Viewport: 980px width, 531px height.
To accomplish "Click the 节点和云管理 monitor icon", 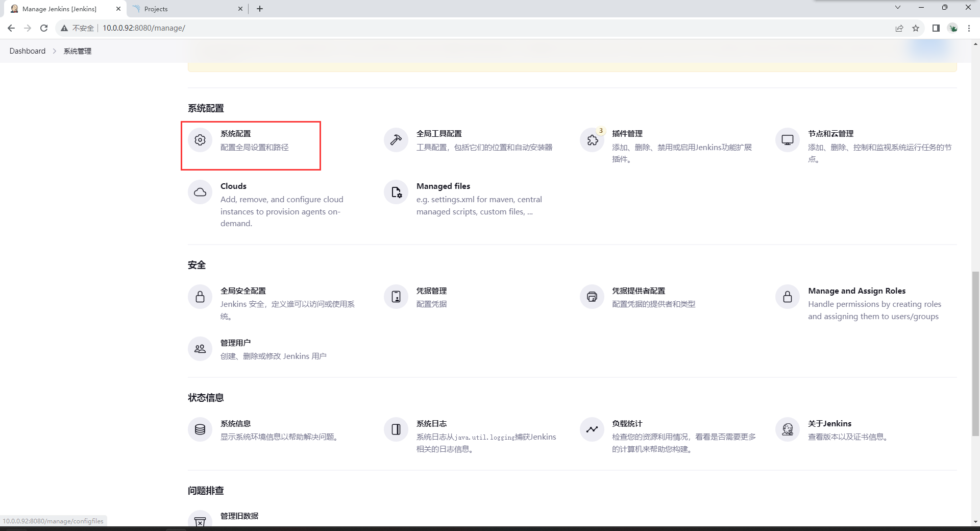I will coord(788,140).
